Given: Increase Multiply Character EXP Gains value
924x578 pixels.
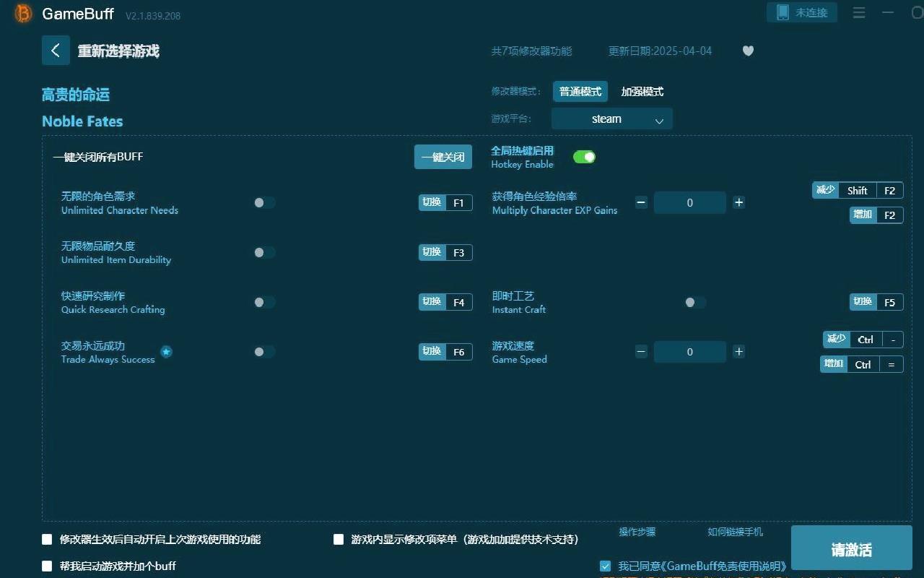Looking at the screenshot, I should click(738, 202).
